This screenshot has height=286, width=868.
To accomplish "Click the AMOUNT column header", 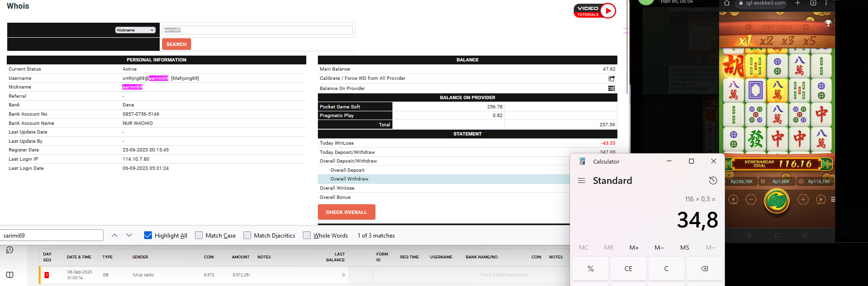I will pyautogui.click(x=240, y=257).
